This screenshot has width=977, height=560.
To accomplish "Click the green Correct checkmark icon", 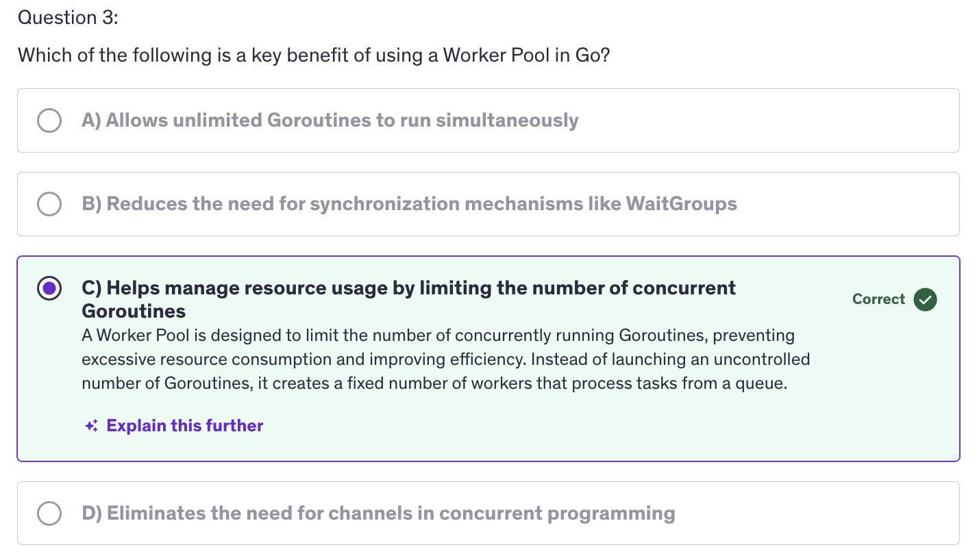I will pyautogui.click(x=926, y=299).
